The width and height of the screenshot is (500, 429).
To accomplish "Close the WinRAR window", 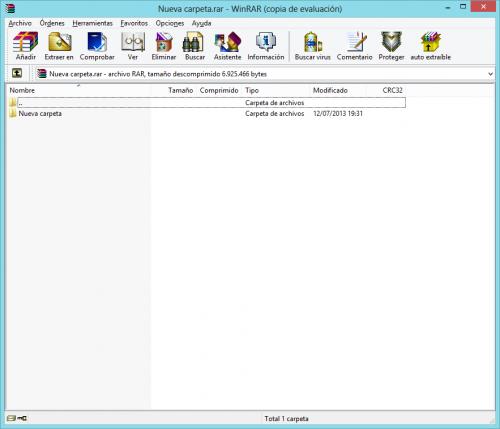I will (483, 7).
